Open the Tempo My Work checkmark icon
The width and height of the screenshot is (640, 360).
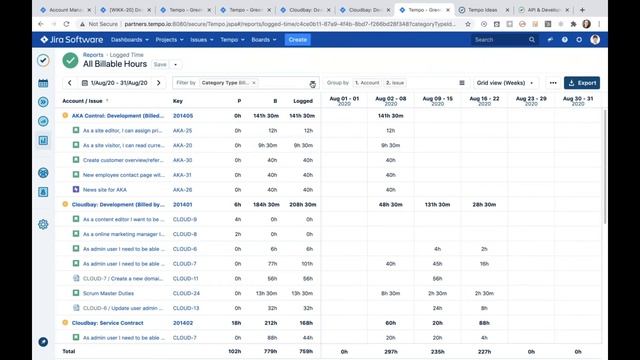(43, 60)
